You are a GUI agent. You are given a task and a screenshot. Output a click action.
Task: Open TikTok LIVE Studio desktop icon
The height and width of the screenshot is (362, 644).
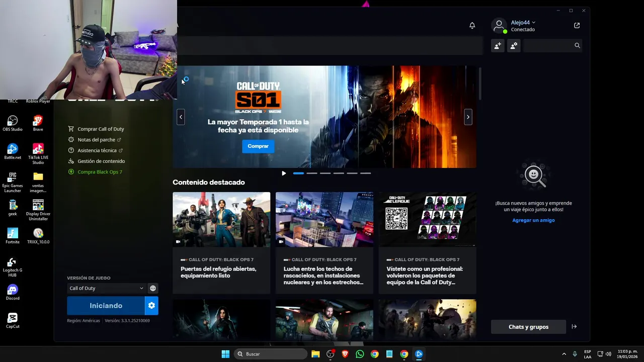tap(38, 154)
